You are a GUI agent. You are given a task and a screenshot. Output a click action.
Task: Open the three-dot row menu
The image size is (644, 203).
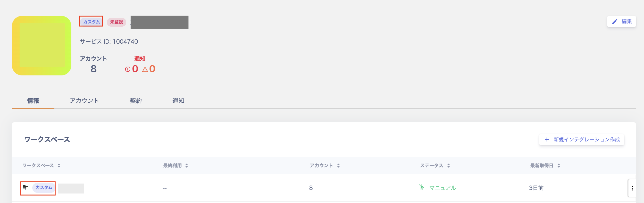tap(632, 188)
